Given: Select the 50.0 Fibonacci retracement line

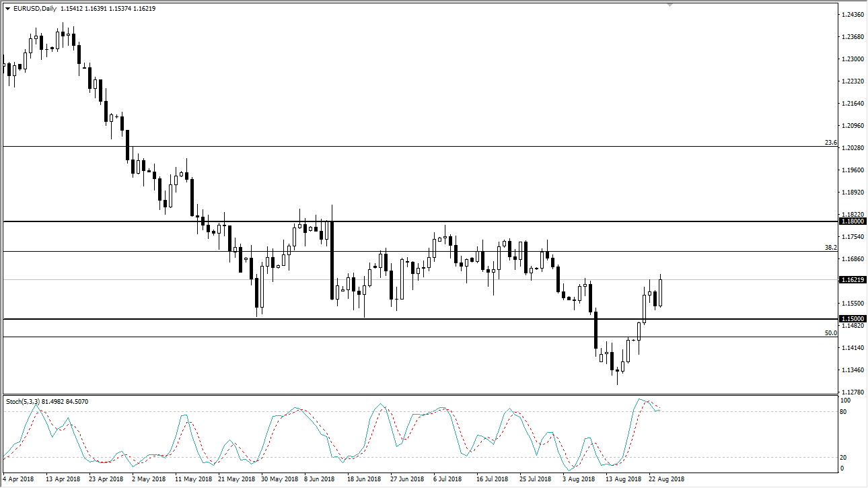Looking at the screenshot, I should [x=404, y=335].
